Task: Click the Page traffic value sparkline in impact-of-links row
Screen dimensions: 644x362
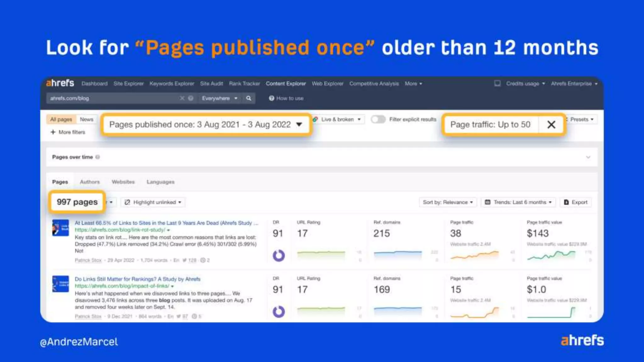Action: tap(551, 312)
